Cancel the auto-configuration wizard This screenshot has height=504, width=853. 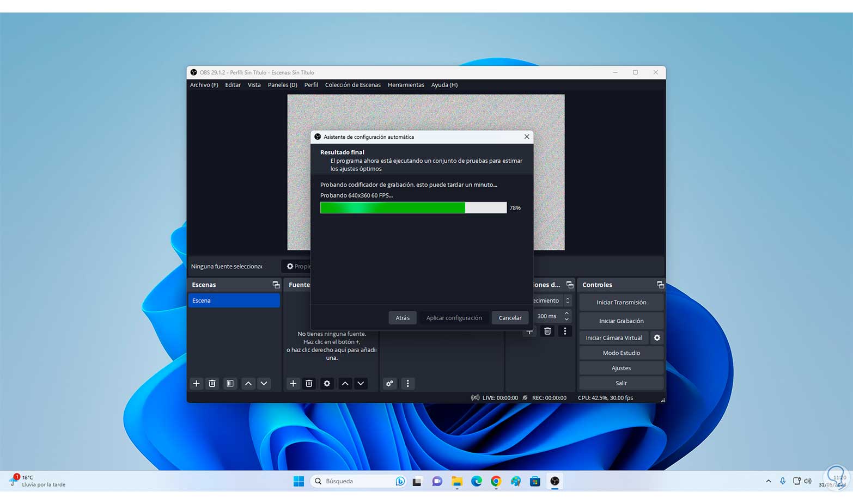510,318
